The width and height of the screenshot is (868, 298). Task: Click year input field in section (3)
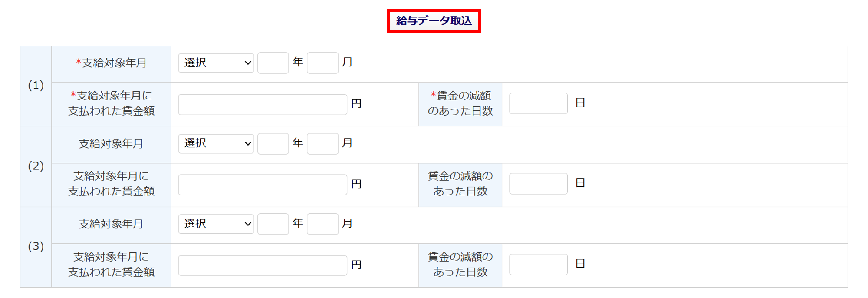click(273, 224)
